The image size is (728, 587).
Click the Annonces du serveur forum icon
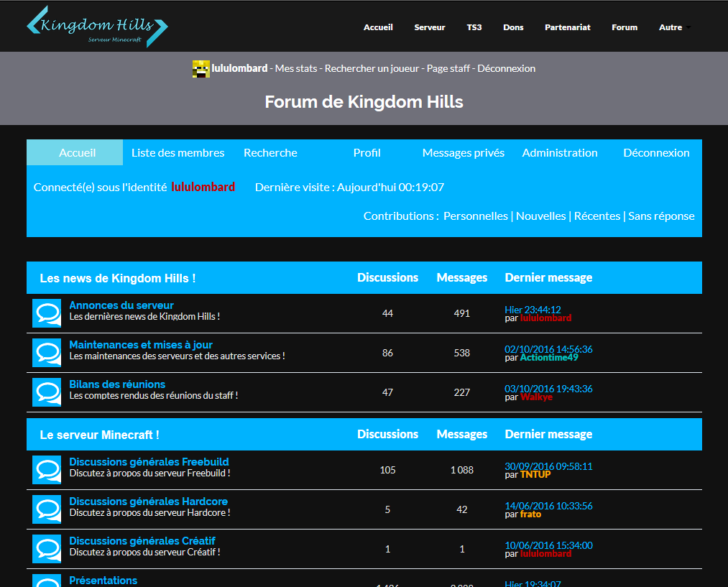click(x=47, y=313)
